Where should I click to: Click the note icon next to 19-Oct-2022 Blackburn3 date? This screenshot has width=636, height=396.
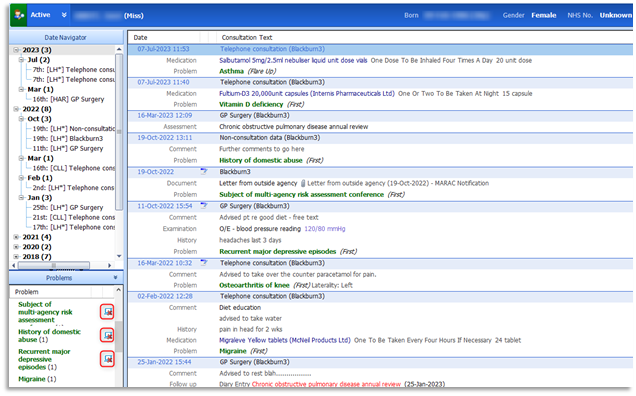click(x=204, y=172)
